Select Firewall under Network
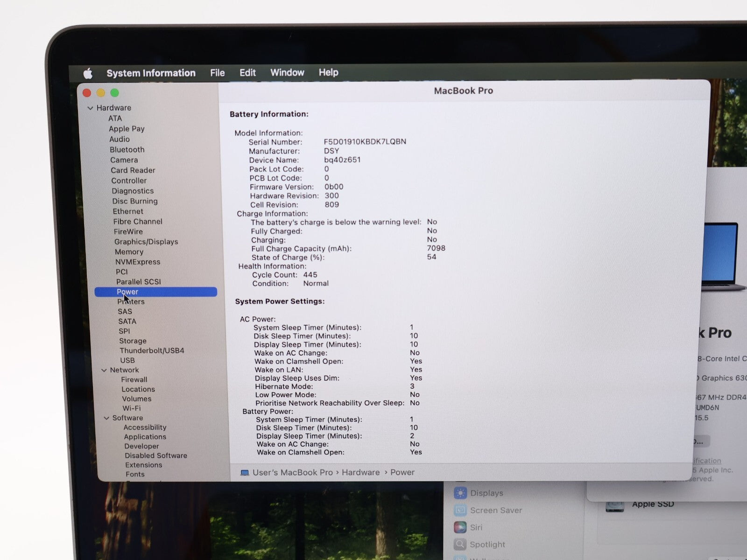 click(134, 380)
